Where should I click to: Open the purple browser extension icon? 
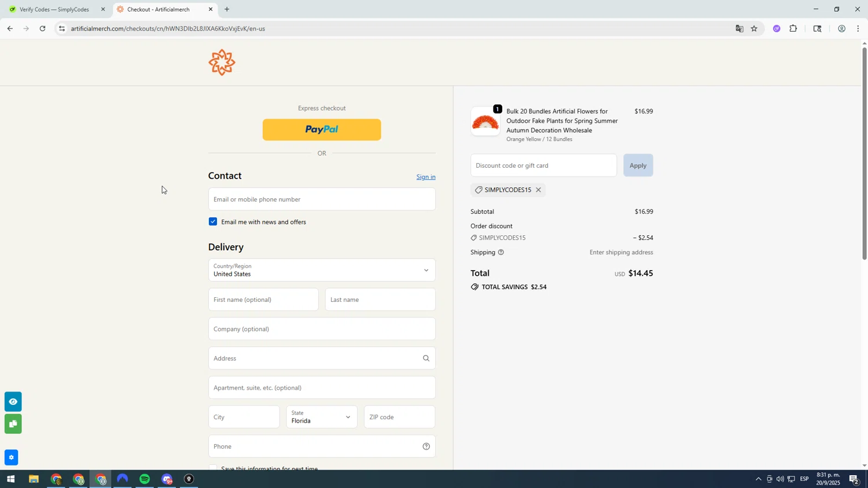pos(777,28)
